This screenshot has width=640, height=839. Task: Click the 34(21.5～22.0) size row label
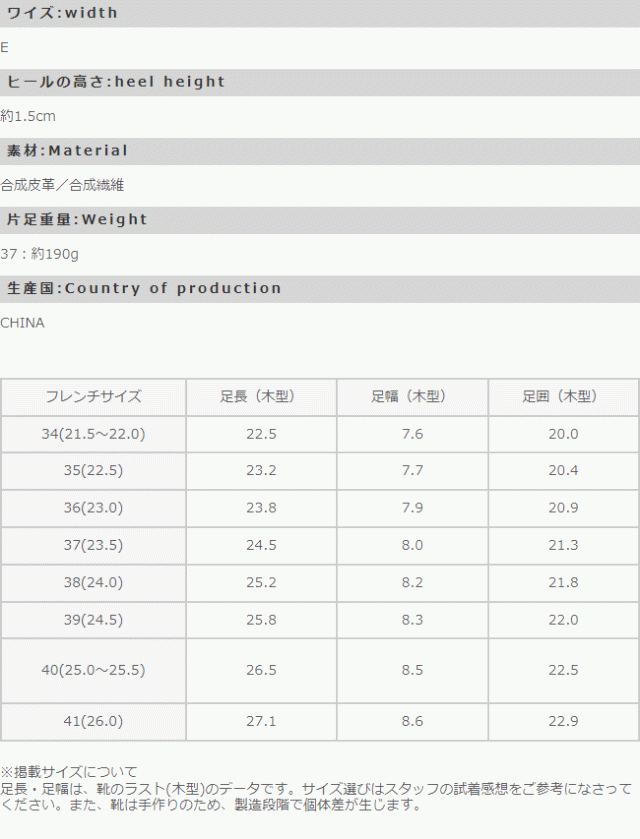[x=93, y=434]
